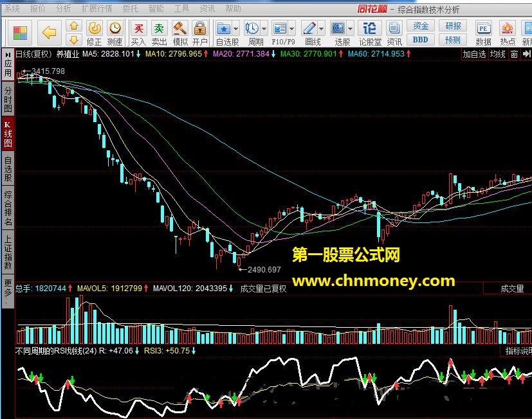Switch to the 应用 sidebar tab

pyautogui.click(x=8, y=69)
